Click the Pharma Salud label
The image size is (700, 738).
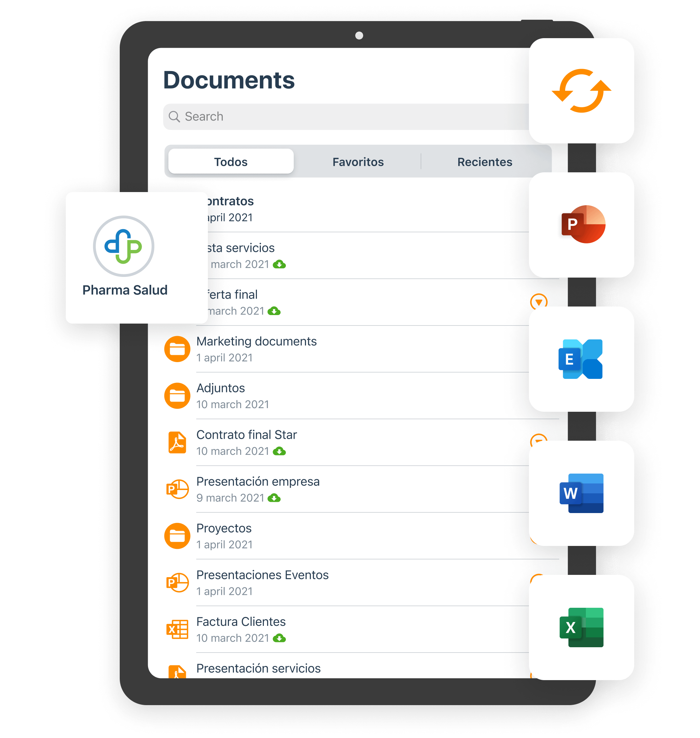[x=125, y=290]
